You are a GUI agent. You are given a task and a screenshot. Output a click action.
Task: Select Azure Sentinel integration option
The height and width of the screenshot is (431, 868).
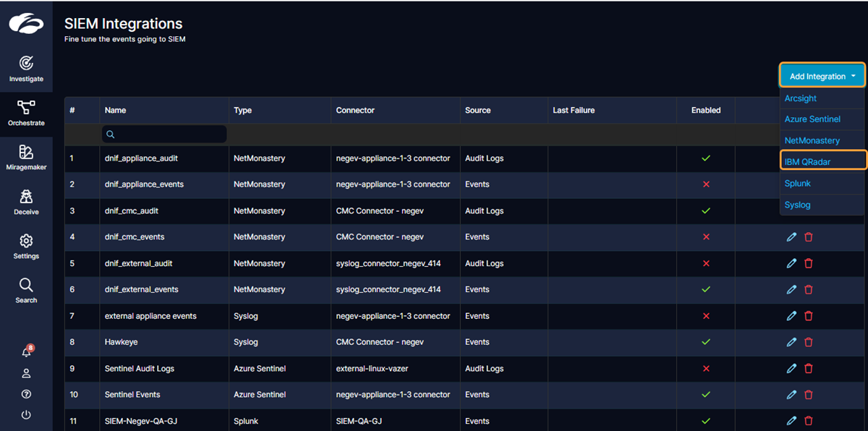pyautogui.click(x=812, y=119)
